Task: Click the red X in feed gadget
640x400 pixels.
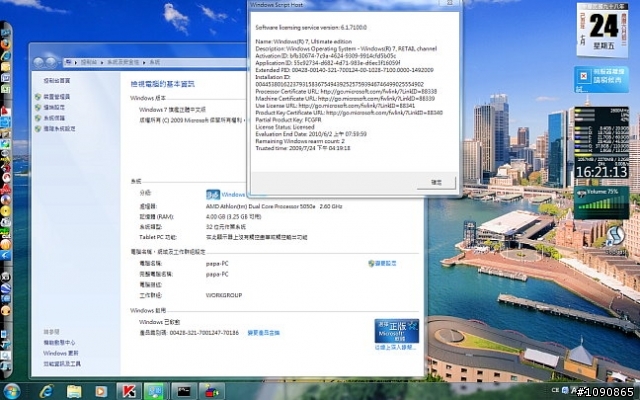Action: click(584, 76)
